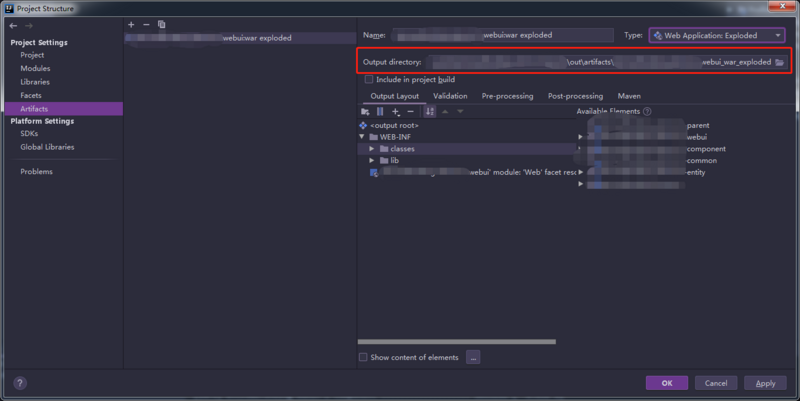This screenshot has width=800, height=401.
Task: Move selected layout element up
Action: point(445,112)
